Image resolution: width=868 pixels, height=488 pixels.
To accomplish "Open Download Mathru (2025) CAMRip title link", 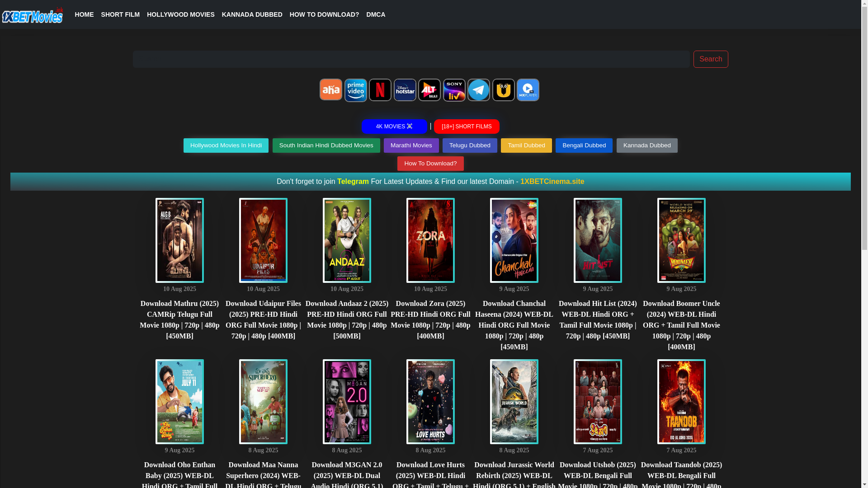I will coord(179,320).
